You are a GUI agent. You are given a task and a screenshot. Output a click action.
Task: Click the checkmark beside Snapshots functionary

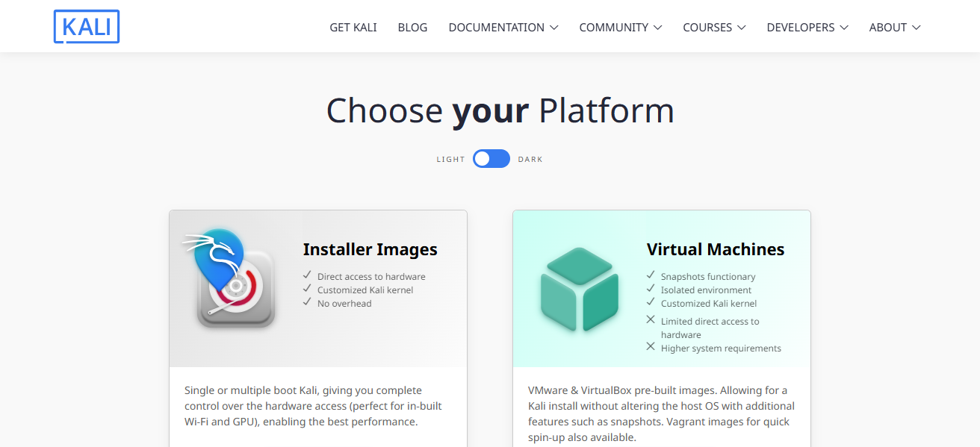coord(651,275)
